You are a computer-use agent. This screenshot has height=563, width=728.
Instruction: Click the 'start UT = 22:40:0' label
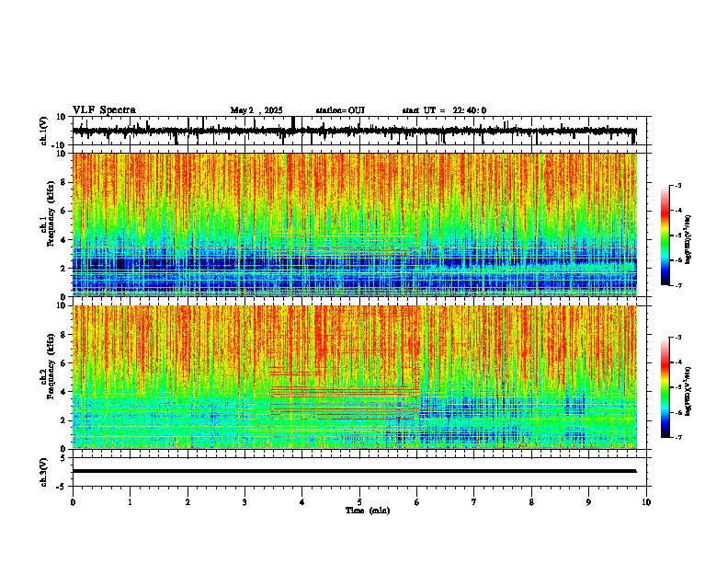tap(444, 110)
